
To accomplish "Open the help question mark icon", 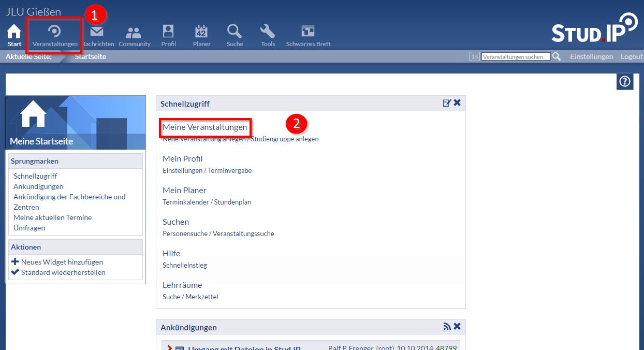I will click(x=625, y=81).
